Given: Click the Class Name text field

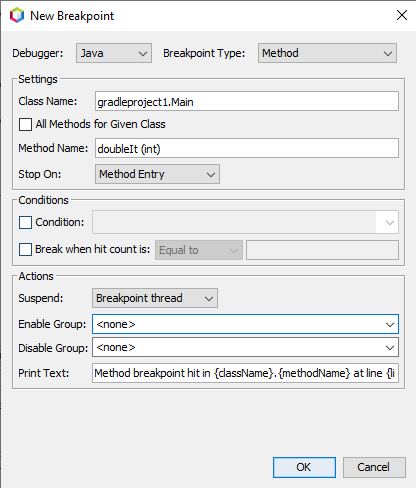Looking at the screenshot, I should pos(247,101).
